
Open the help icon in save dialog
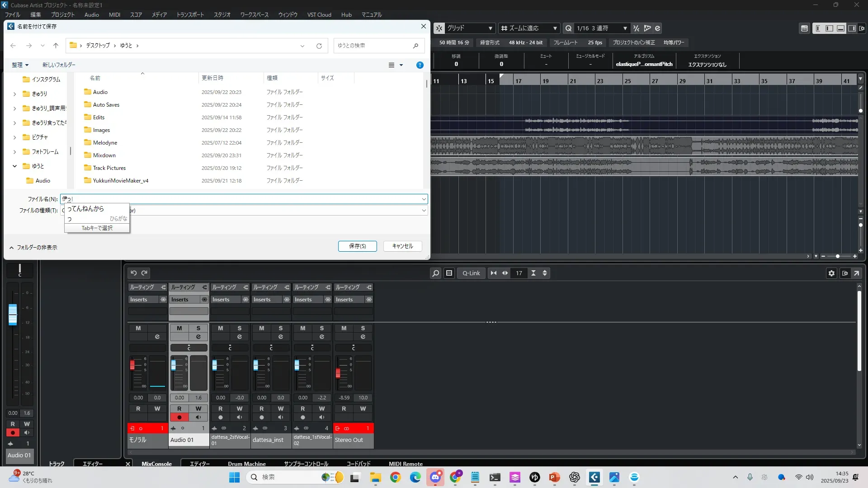420,65
